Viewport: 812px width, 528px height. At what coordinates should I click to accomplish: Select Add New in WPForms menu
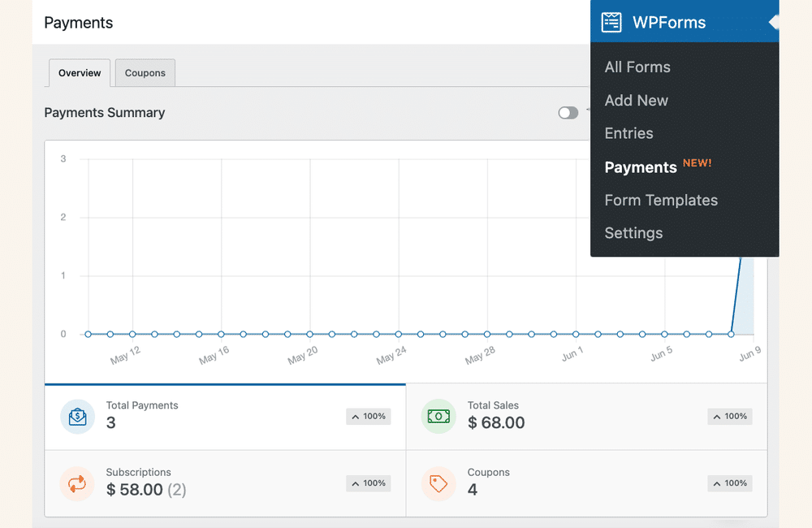637,100
